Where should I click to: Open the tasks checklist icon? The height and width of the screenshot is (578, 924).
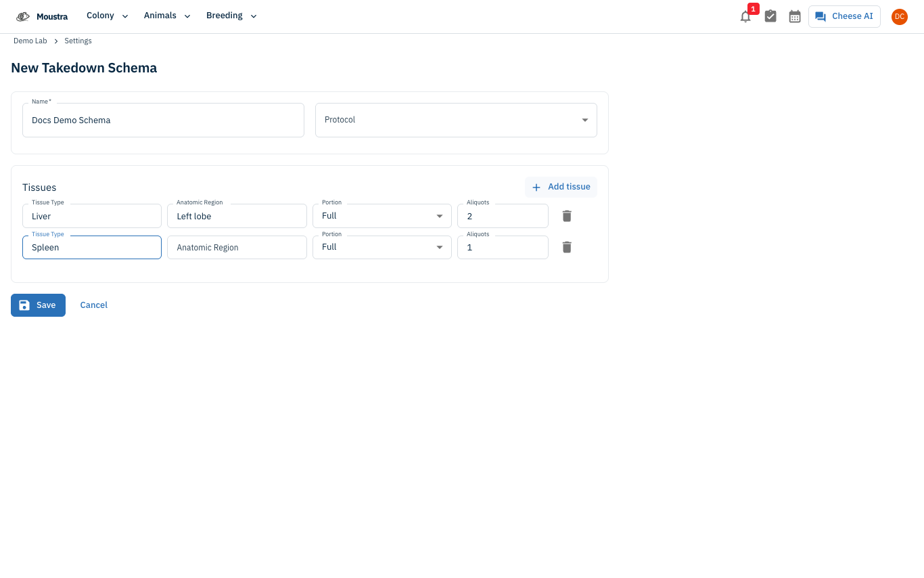coord(770,16)
